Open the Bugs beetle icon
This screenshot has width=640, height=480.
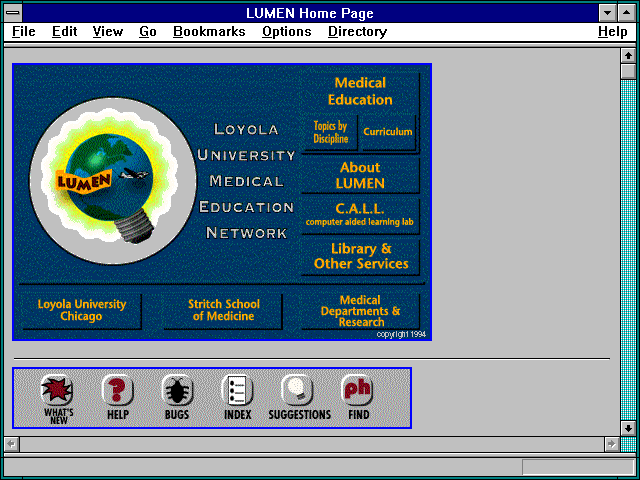click(x=177, y=389)
